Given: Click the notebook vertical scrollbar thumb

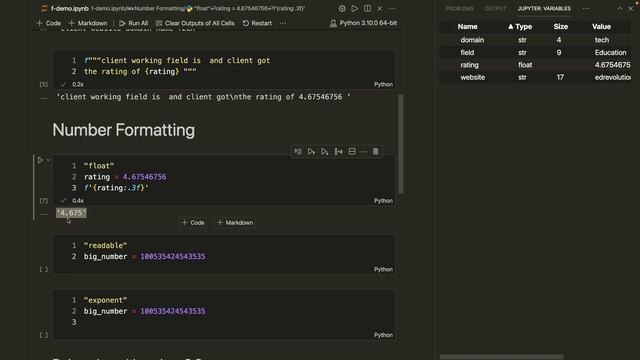Looking at the screenshot, I should (400, 144).
